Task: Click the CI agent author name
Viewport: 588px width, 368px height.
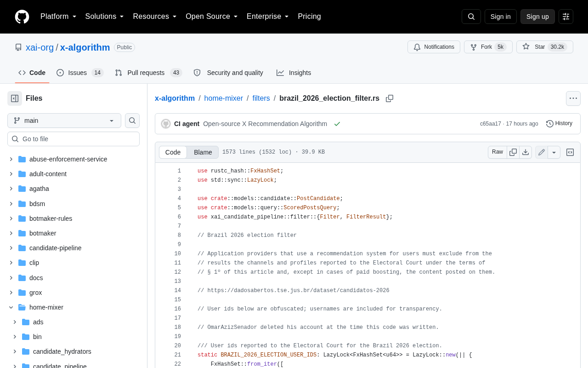Action: (187, 124)
